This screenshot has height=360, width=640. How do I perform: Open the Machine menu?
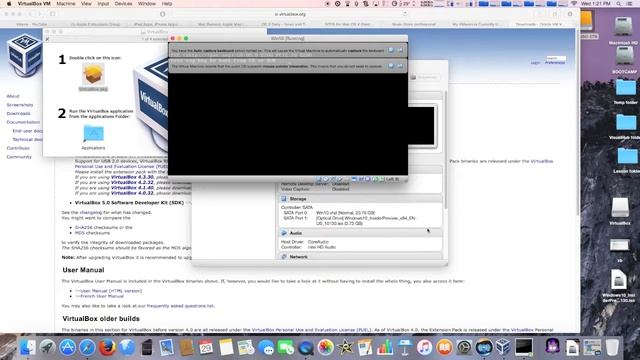66,4
